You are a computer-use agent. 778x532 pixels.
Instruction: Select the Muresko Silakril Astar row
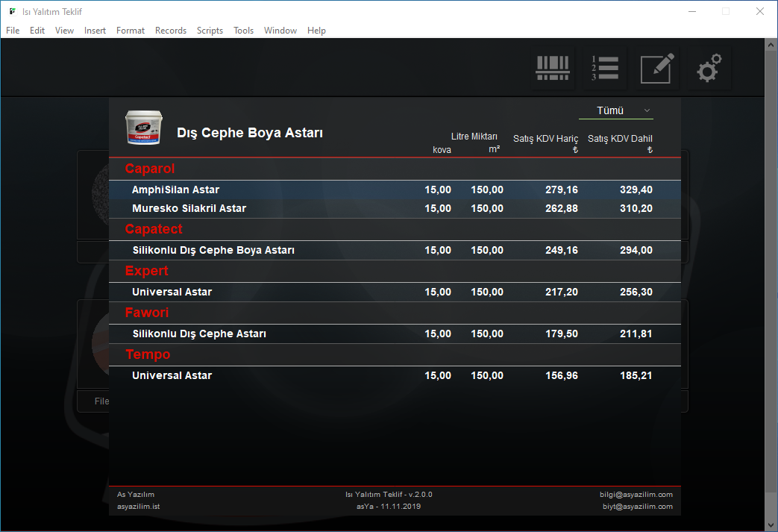click(x=395, y=208)
